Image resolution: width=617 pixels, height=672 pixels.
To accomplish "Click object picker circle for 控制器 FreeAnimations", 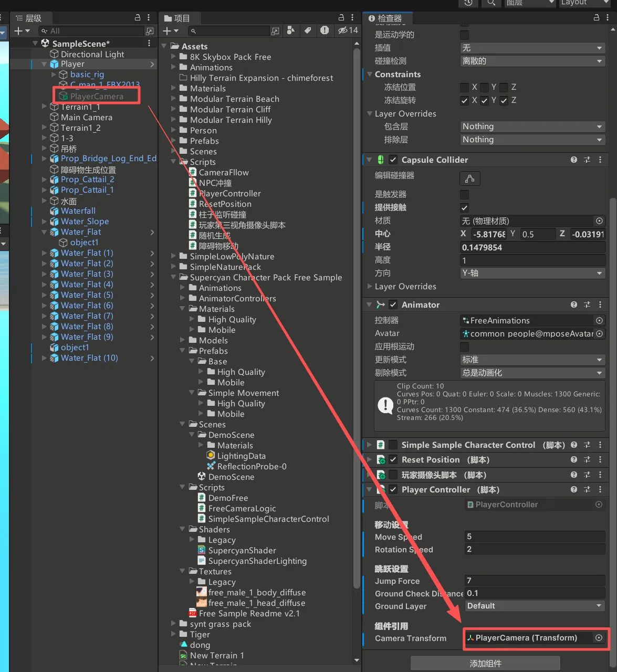I will (599, 320).
